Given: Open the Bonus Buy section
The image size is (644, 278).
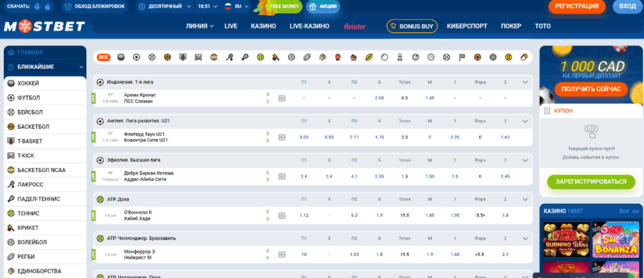Looking at the screenshot, I should [412, 26].
